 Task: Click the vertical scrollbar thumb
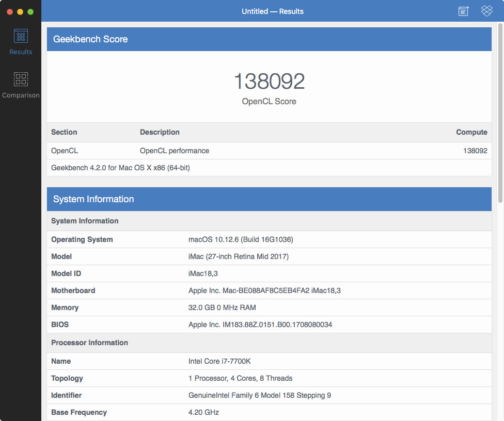500,112
